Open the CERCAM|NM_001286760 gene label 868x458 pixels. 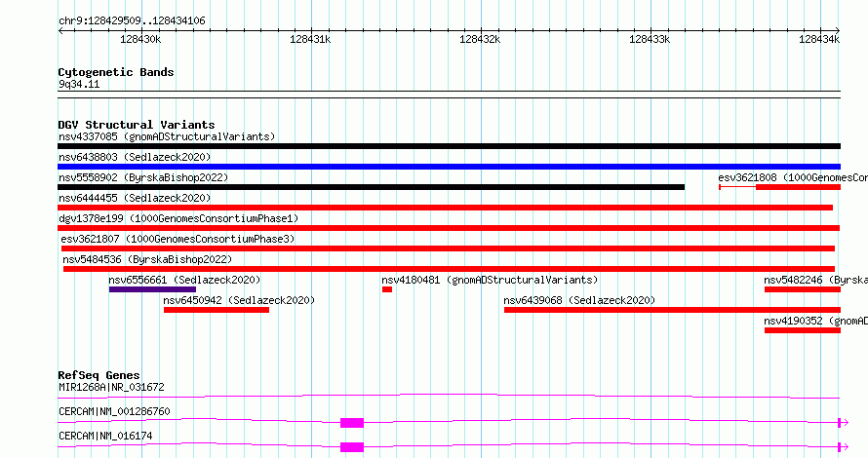(114, 411)
